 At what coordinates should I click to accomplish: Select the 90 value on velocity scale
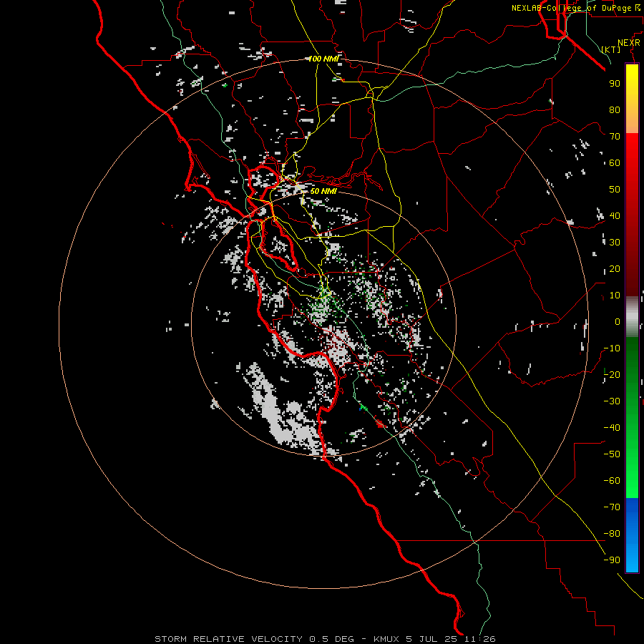pos(615,84)
